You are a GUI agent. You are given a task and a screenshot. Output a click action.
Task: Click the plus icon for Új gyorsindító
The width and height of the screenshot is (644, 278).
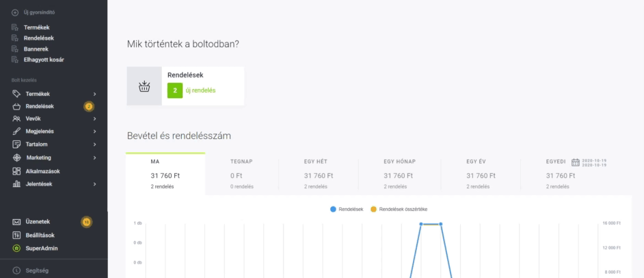point(15,12)
